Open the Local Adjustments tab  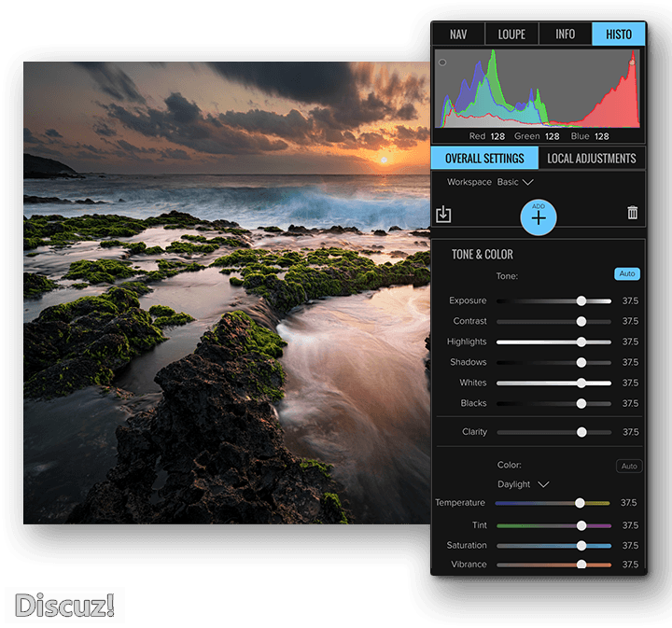[x=592, y=158]
